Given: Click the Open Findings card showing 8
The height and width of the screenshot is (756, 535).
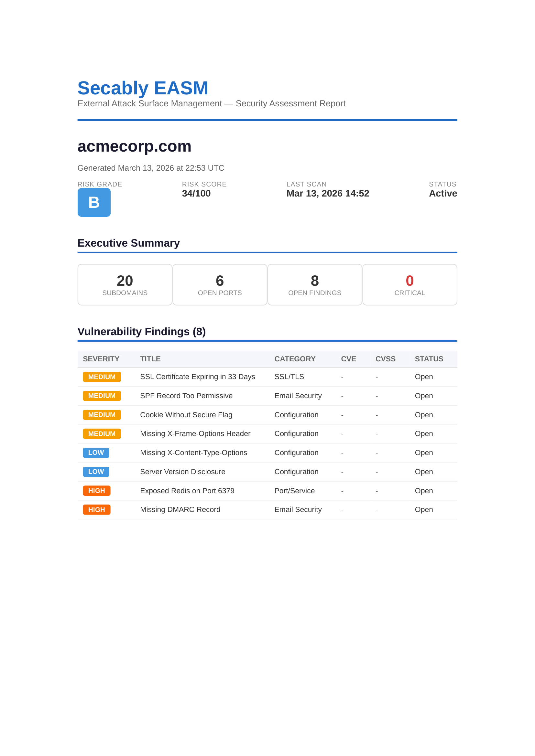Looking at the screenshot, I should pyautogui.click(x=315, y=284).
